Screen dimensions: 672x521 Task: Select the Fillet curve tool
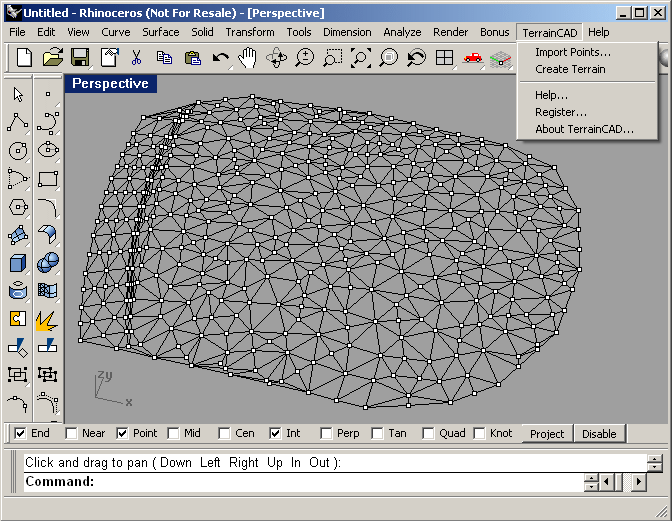coord(48,208)
